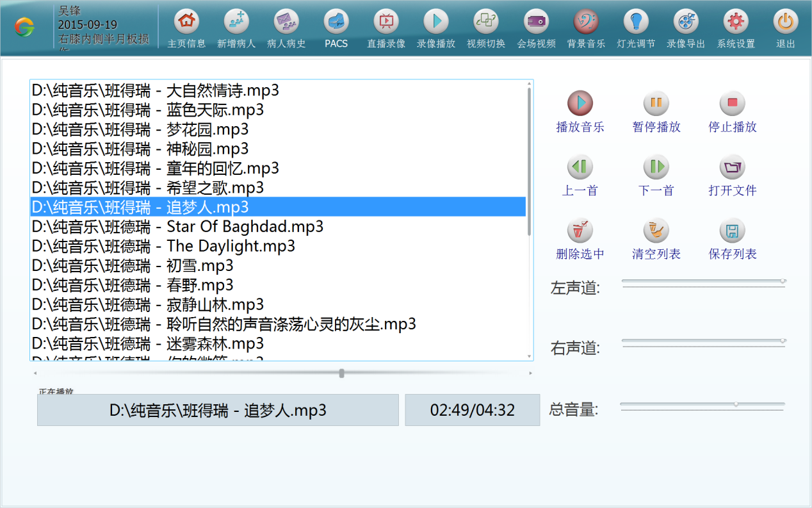
Task: Click patient name 吴锋 in header
Action: (69, 11)
